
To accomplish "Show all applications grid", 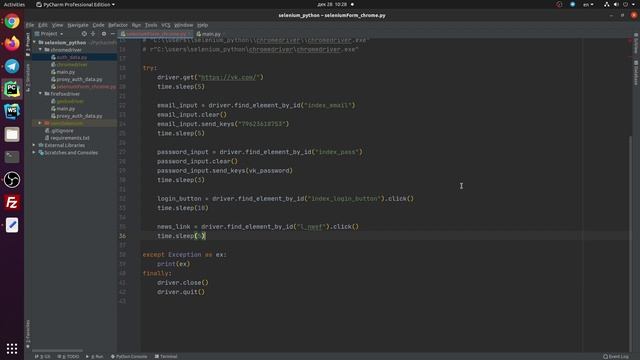I will pos(12,348).
